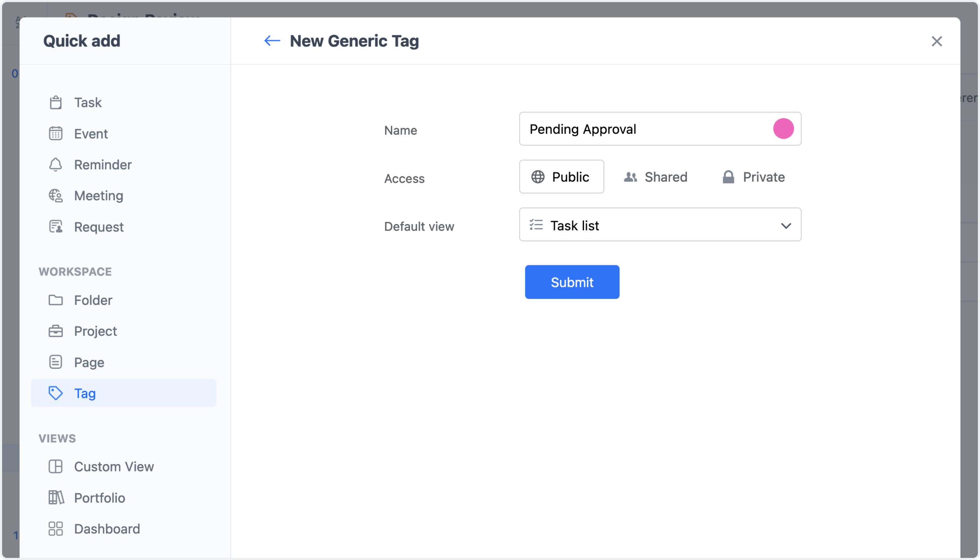Viewport: 980px width, 560px height.
Task: Open Custom View under Views
Action: pyautogui.click(x=124, y=467)
